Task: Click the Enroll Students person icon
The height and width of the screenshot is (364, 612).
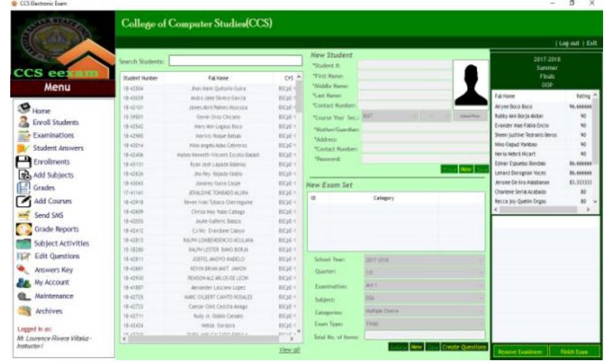Action: 24,122
